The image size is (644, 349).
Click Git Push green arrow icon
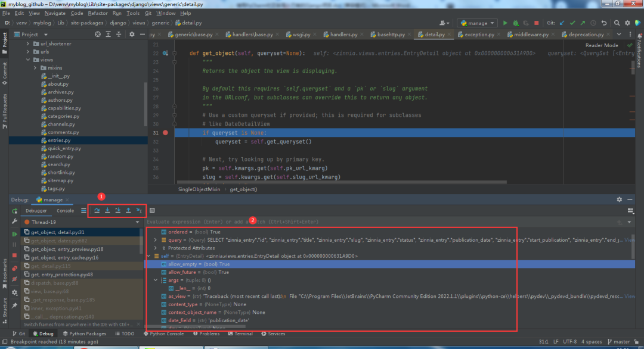click(x=583, y=23)
